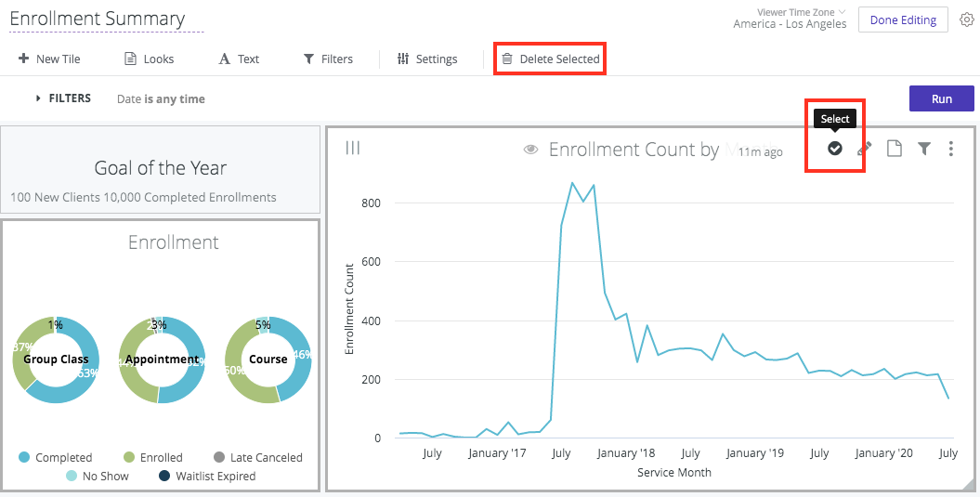Toggle the Completed legend color swatch
The width and height of the screenshot is (980, 497).
23,457
